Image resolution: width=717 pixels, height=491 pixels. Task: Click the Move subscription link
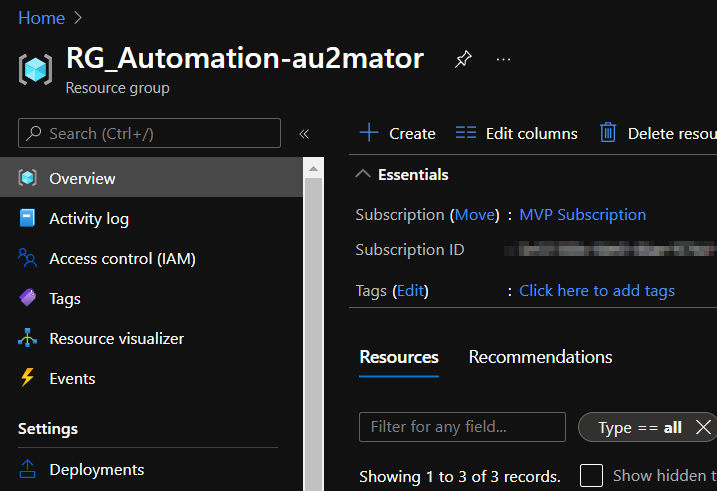tap(475, 214)
